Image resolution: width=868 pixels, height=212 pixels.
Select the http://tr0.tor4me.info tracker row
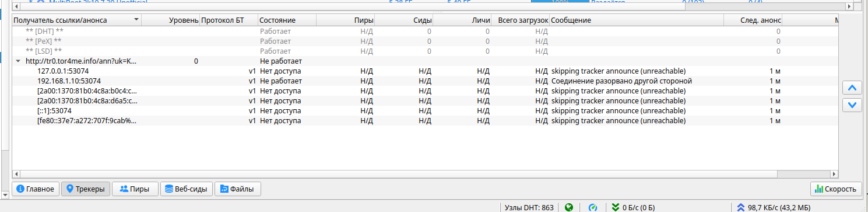pos(425,61)
